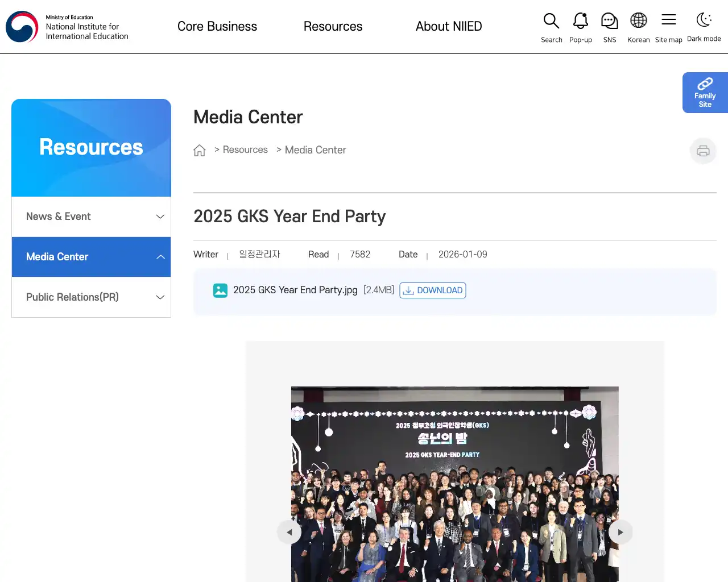The width and height of the screenshot is (728, 582).
Task: Click the Year End Party group photo
Action: coord(455,484)
